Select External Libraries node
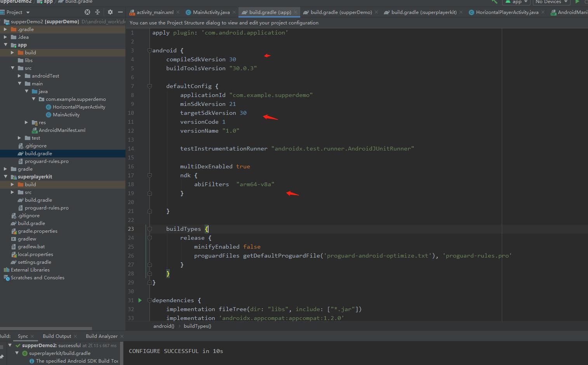This screenshot has width=588, height=365. click(x=30, y=270)
